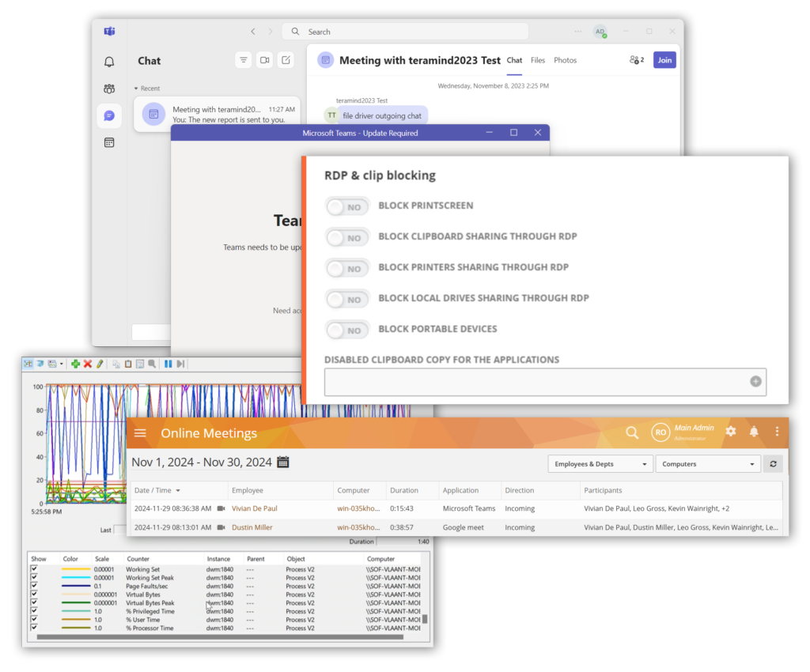Click the green add counter plus icon
810x672 pixels.
pos(75,364)
